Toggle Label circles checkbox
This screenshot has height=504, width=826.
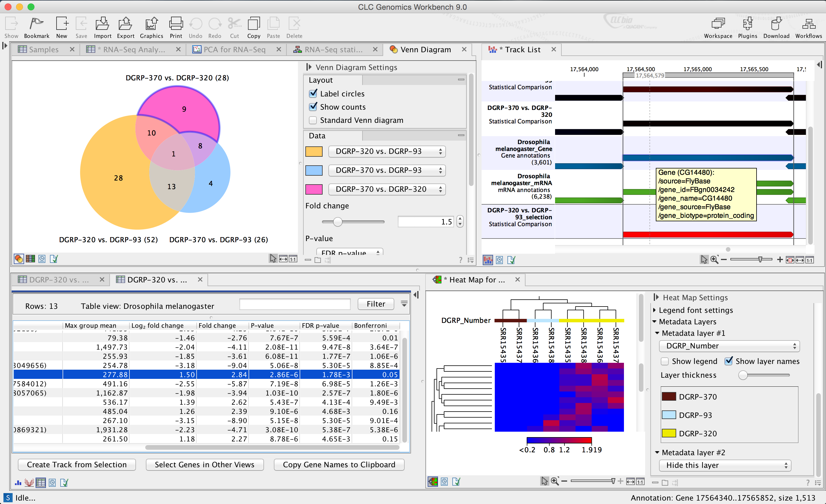[x=313, y=94]
